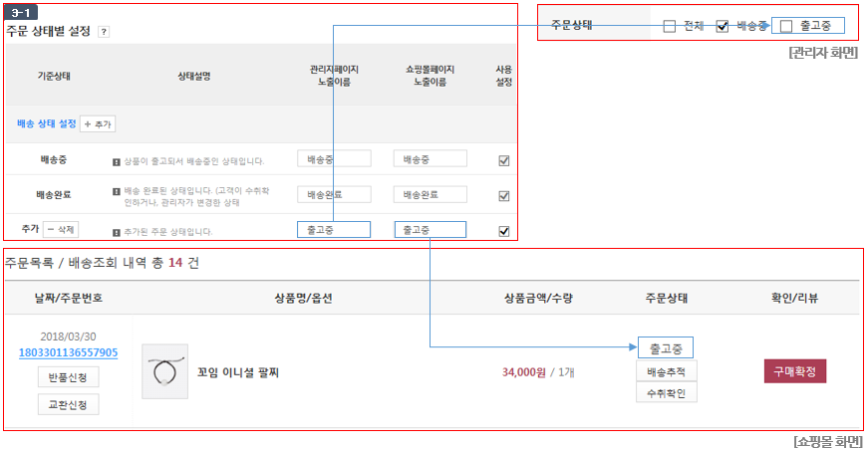The height and width of the screenshot is (449, 868).
Task: Check the 전체 order status filter
Action: [670, 27]
